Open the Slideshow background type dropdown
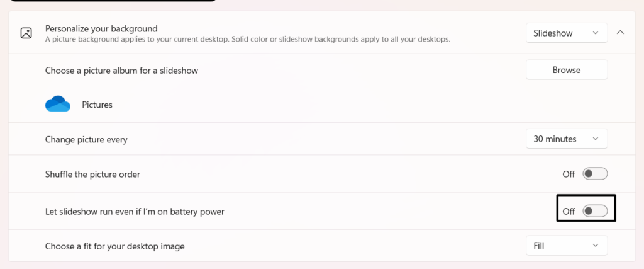This screenshot has height=269, width=644. click(x=567, y=33)
